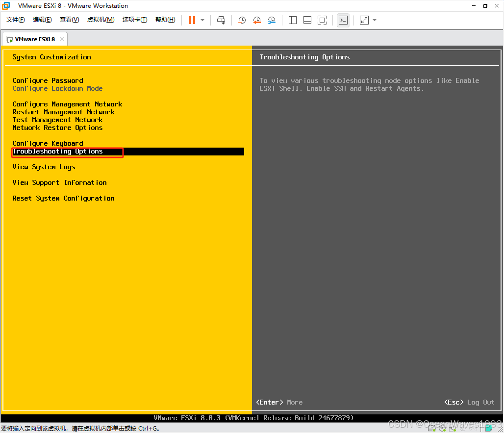Open the stretch display dropdown arrow
Viewport: 504px width, 433px height.
(375, 20)
